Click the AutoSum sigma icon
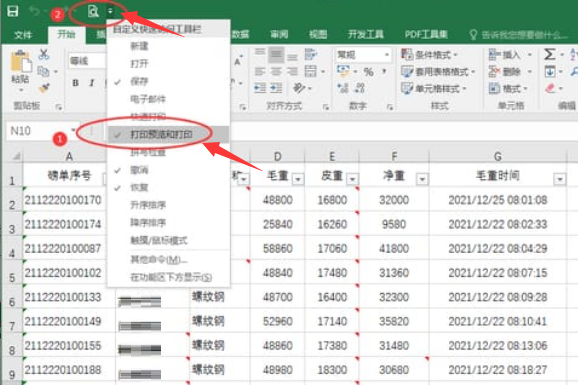 [x=549, y=55]
